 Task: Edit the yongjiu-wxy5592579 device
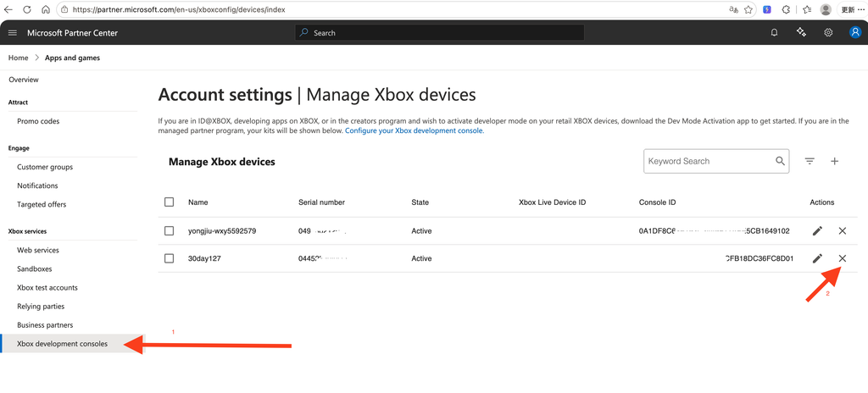818,231
